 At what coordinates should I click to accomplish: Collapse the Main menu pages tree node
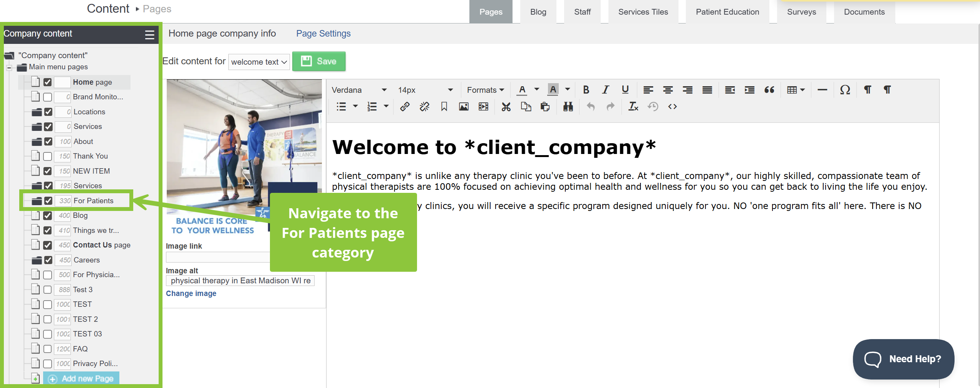[x=9, y=68]
